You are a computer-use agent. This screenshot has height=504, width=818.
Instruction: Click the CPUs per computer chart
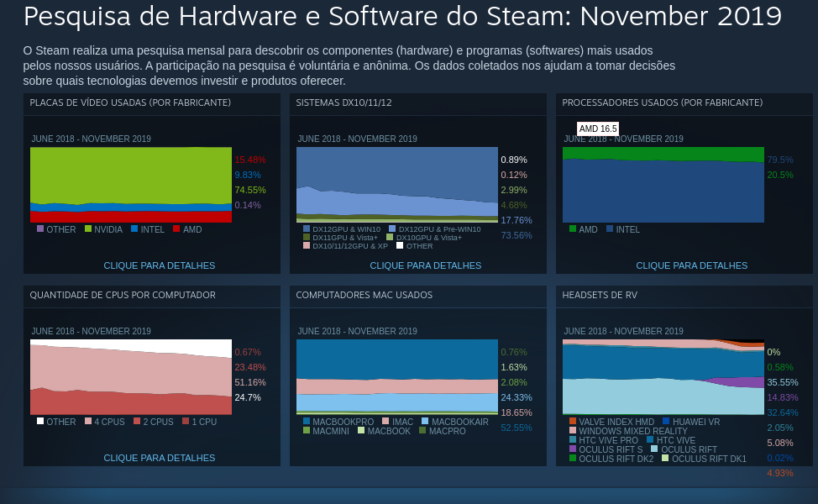click(131, 377)
